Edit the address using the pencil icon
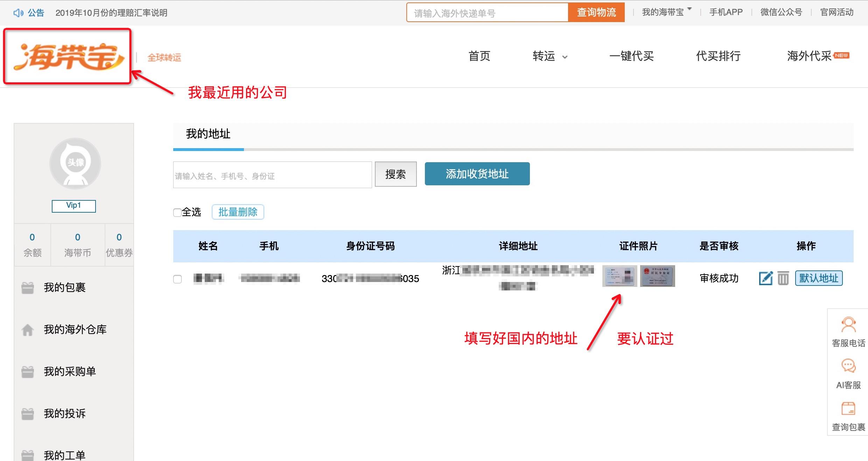The height and width of the screenshot is (461, 868). click(x=766, y=278)
